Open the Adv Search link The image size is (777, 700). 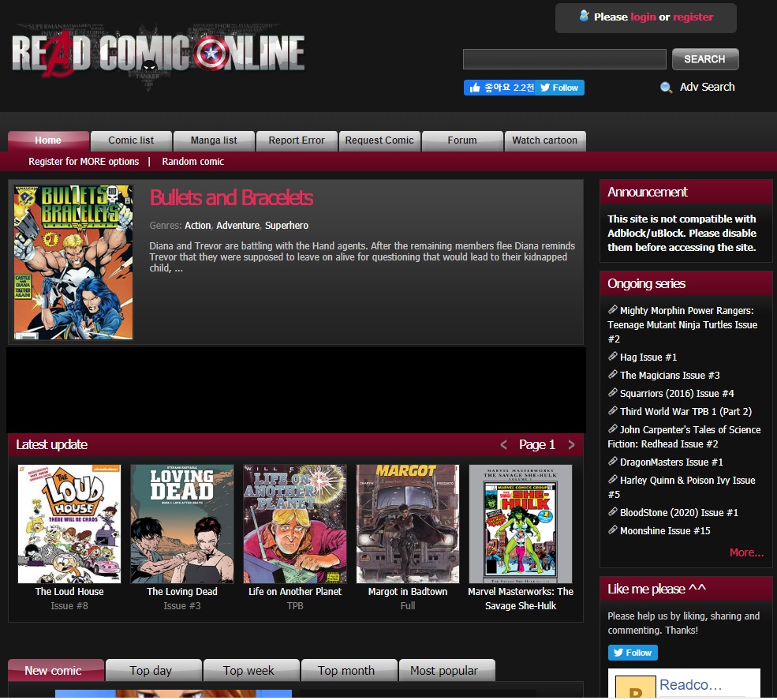(x=707, y=87)
